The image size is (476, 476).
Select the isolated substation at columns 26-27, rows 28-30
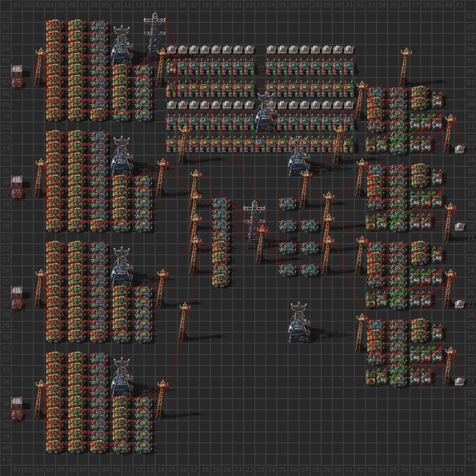(x=299, y=322)
